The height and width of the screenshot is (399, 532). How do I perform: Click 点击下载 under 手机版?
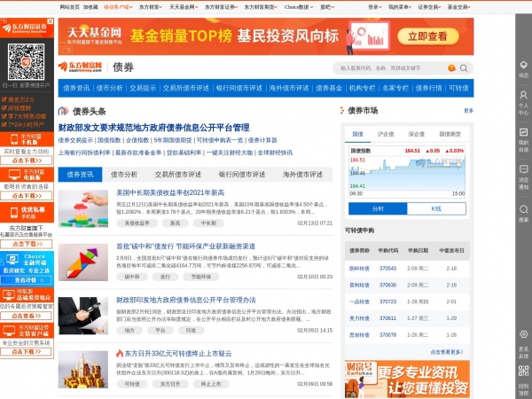pos(27,160)
